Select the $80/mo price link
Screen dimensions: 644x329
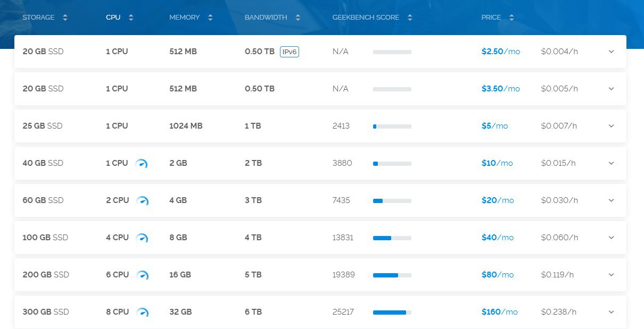497,275
